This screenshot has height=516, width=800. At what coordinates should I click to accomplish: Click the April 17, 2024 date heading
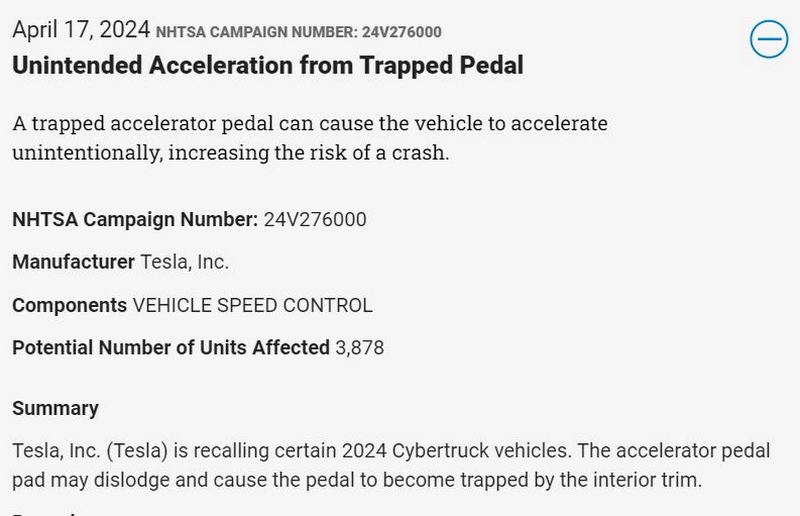81,30
